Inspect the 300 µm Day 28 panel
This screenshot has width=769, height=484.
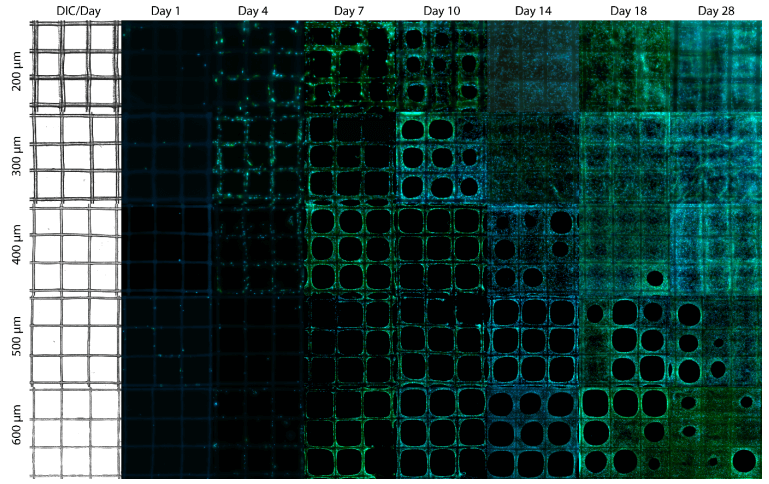pyautogui.click(x=717, y=158)
